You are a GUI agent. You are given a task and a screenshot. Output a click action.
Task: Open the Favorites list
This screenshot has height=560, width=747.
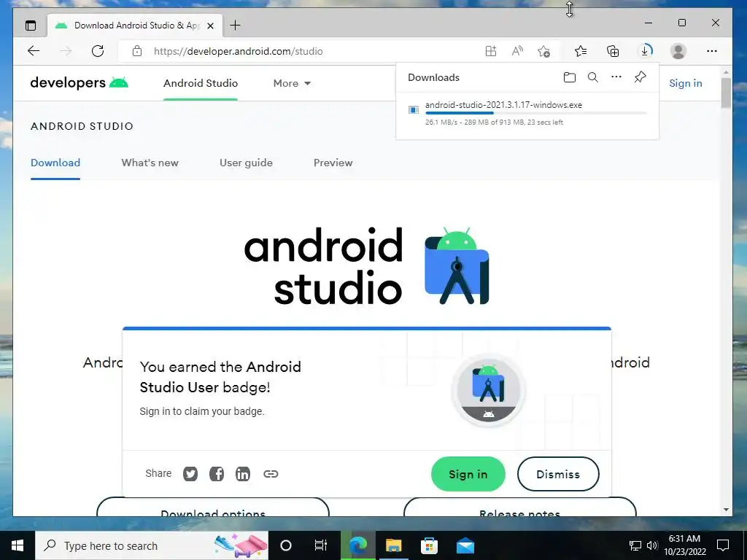point(580,51)
